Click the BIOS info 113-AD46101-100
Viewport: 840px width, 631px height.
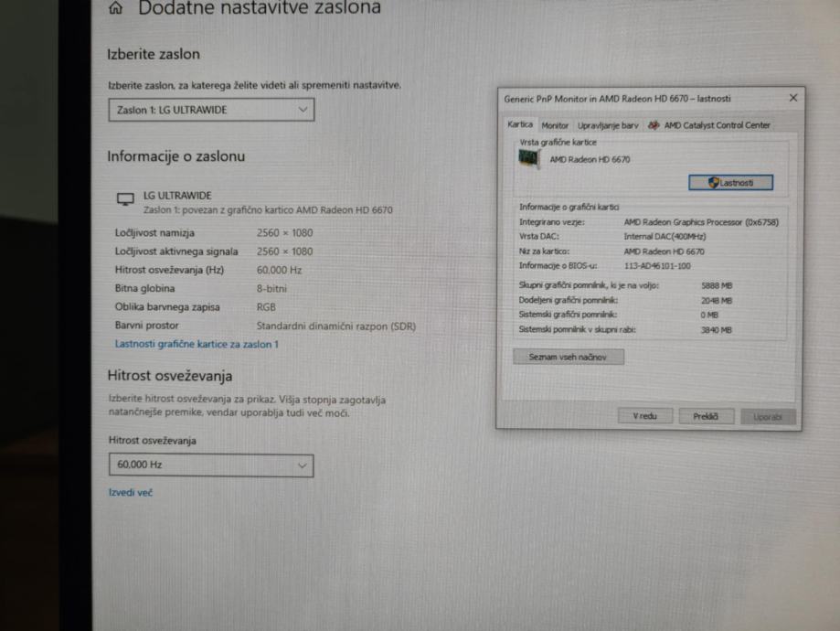click(x=657, y=266)
